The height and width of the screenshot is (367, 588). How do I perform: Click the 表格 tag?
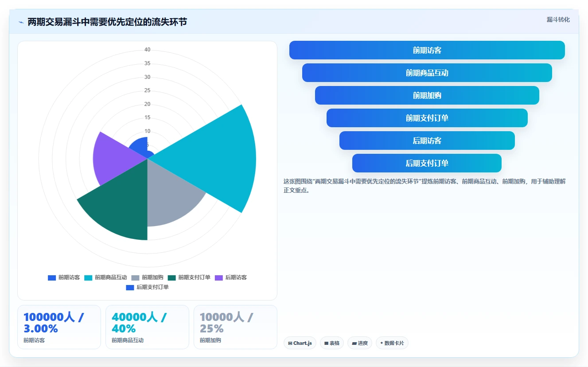(x=332, y=343)
